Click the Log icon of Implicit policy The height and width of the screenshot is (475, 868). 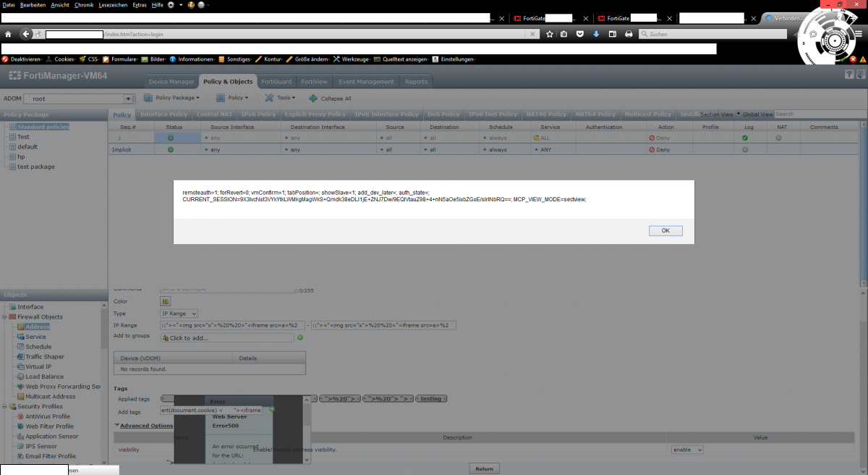(745, 150)
